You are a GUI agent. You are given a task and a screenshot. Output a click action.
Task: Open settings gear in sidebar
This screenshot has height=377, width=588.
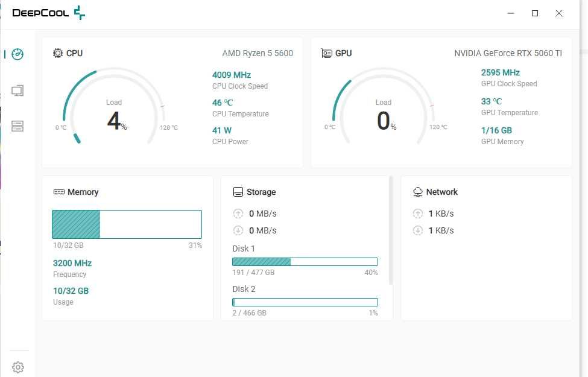[x=17, y=367]
